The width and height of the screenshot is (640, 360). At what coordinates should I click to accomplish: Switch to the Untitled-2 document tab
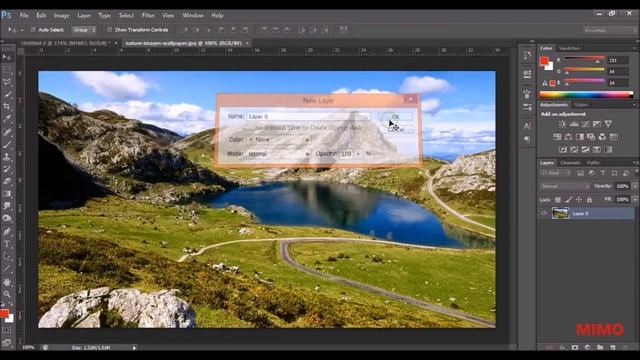pyautogui.click(x=65, y=43)
